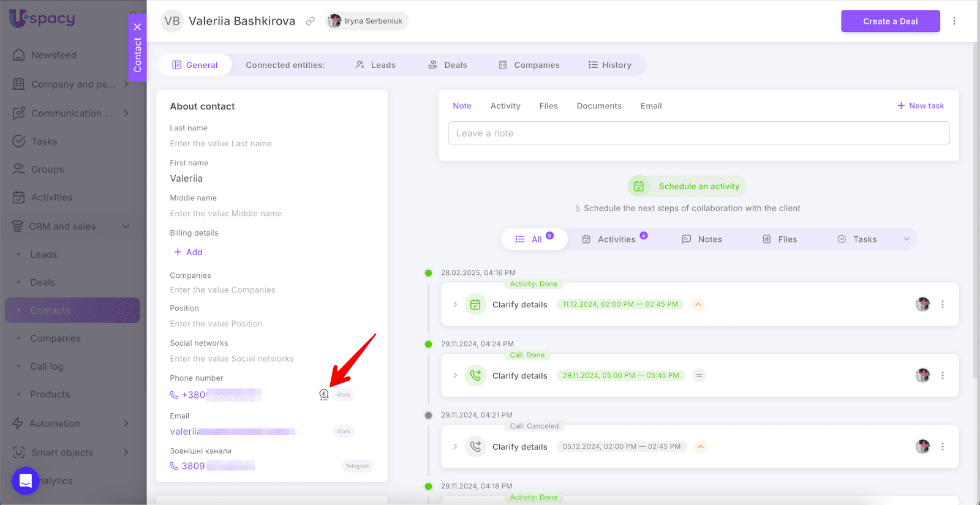The image size is (980, 505).
Task: Expand the first Clarify details activity
Action: click(455, 304)
